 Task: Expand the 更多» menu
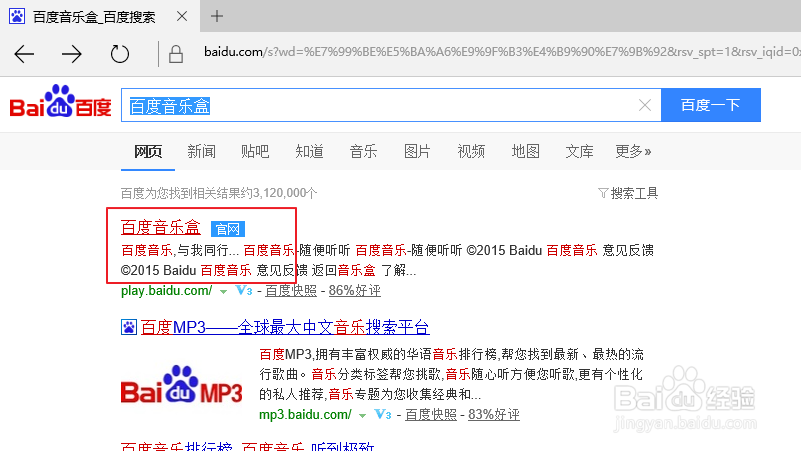click(x=633, y=151)
